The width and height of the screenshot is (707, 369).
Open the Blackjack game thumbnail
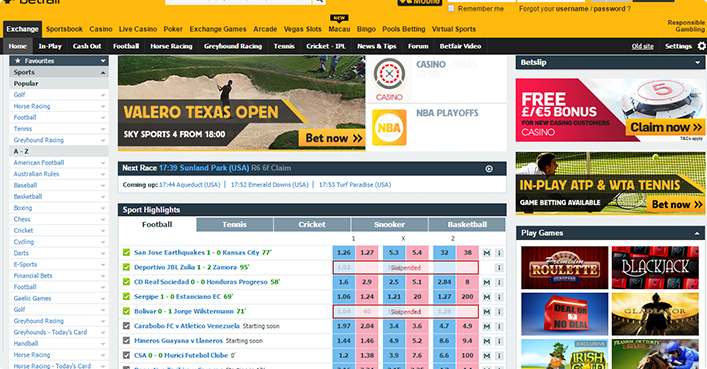(x=655, y=268)
